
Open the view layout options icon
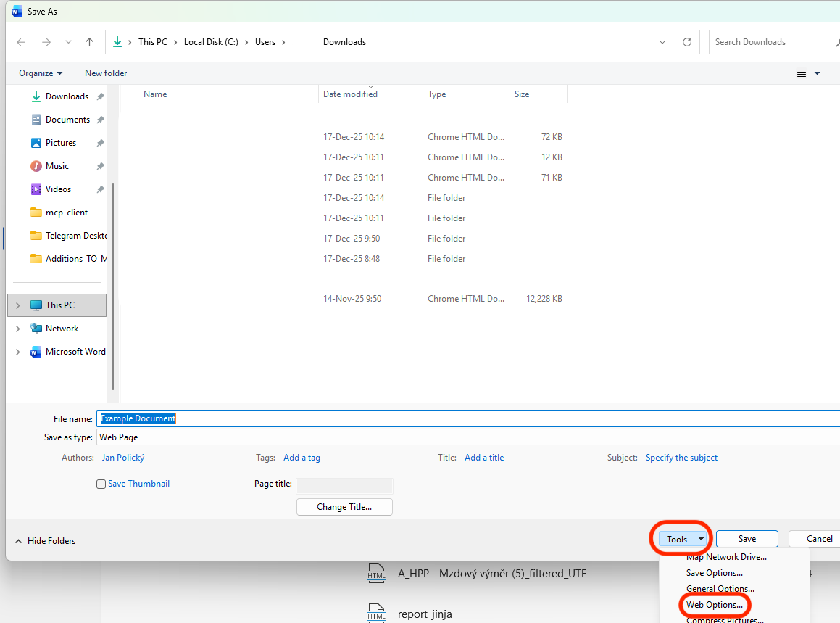pyautogui.click(x=802, y=73)
